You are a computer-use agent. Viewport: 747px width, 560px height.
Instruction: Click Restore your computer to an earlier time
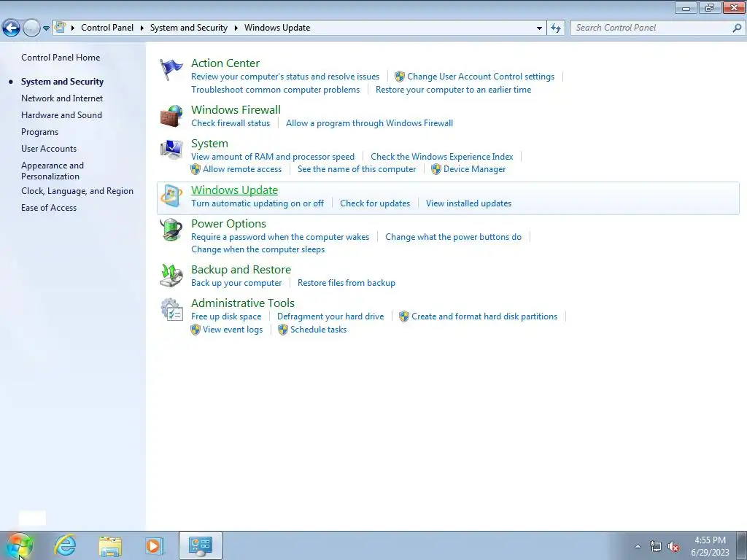pos(453,90)
